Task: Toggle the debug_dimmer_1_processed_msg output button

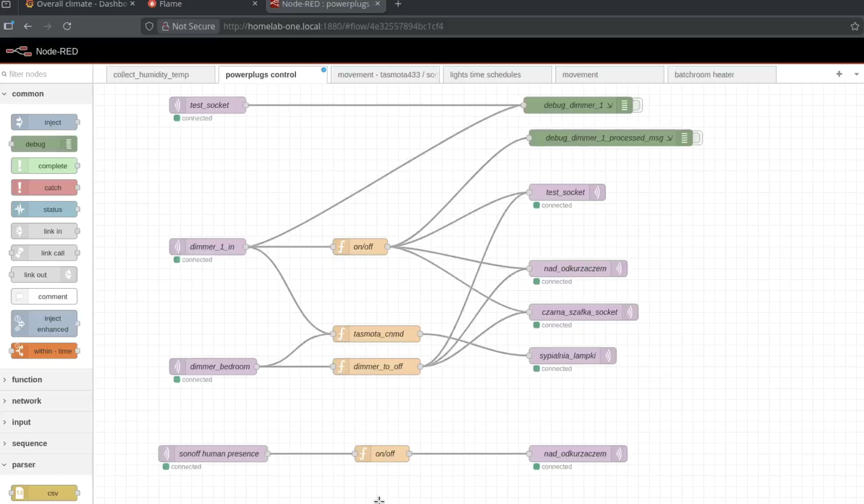Action: pos(697,138)
